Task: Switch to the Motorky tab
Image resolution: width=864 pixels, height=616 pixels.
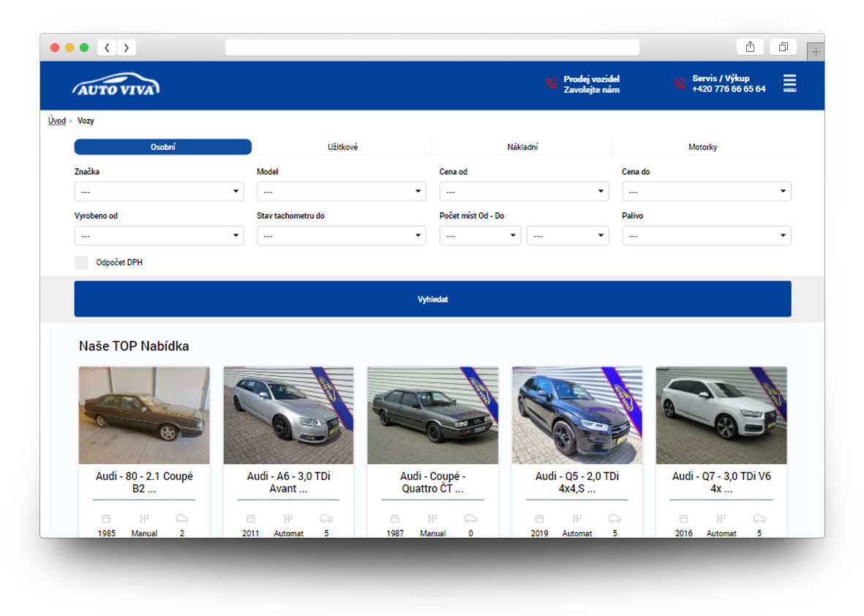Action: (x=702, y=147)
